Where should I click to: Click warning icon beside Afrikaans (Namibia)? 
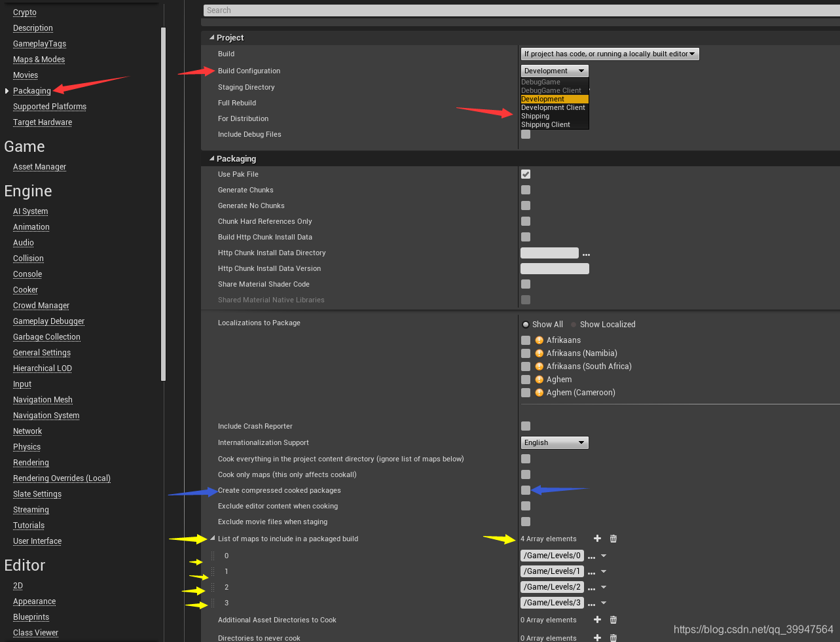point(539,353)
